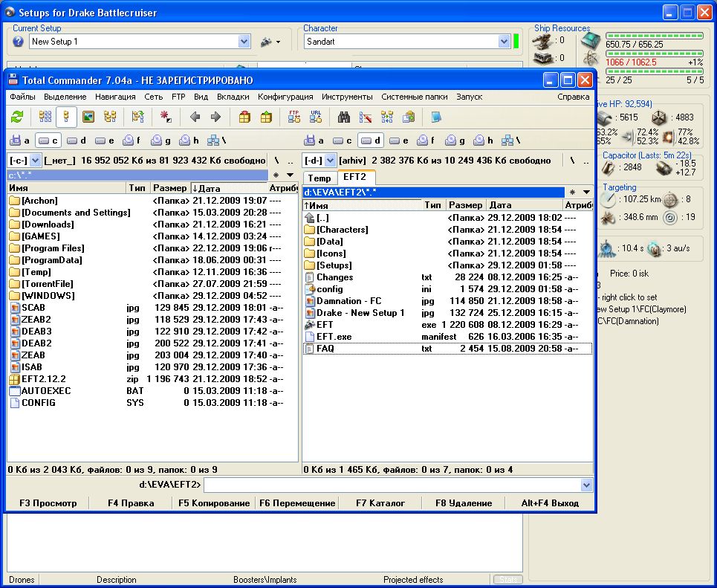Screen dimensions: 717x588
Task: Open file search with binoculars icon
Action: (x=344, y=117)
